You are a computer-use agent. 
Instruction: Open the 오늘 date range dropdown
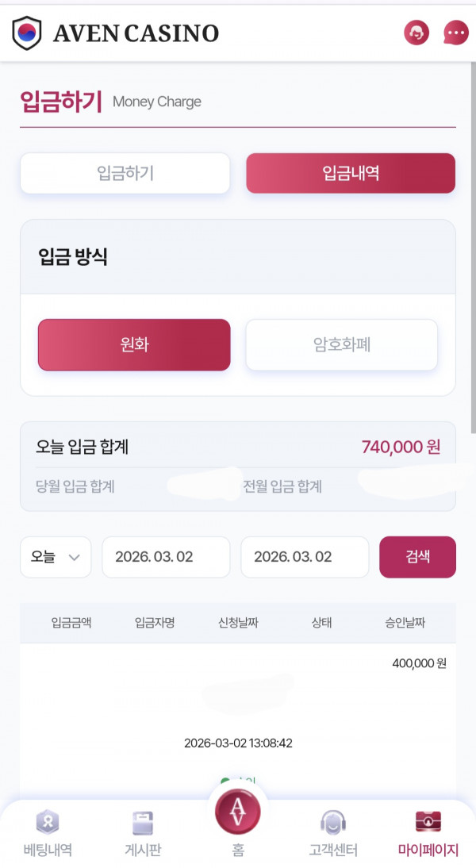pyautogui.click(x=56, y=557)
